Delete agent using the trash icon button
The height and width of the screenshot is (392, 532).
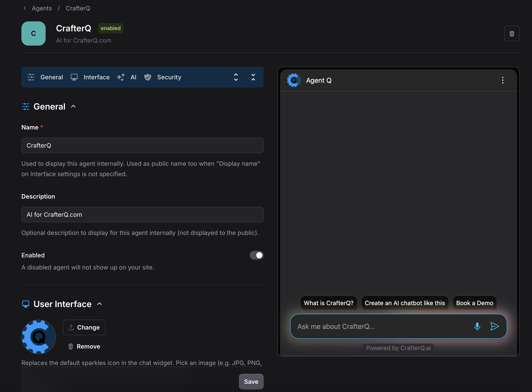512,33
